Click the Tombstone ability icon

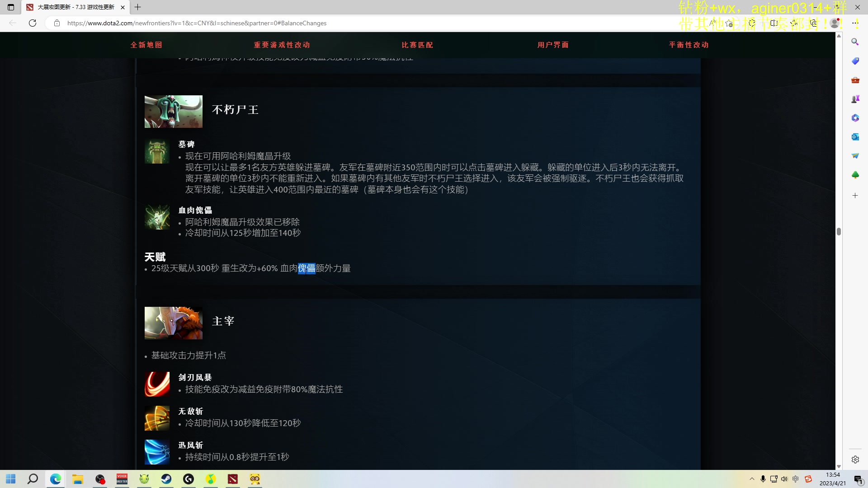pyautogui.click(x=157, y=151)
